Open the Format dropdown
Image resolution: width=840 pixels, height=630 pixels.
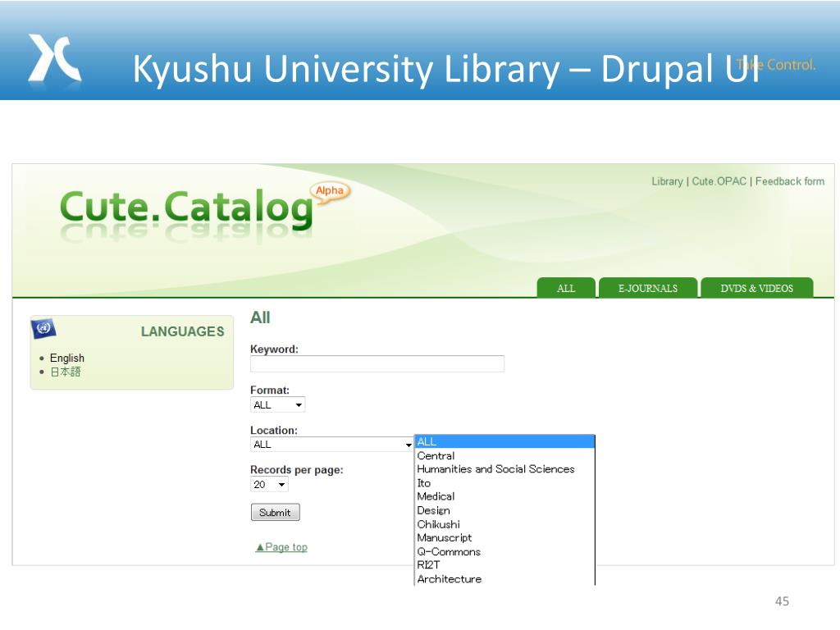point(277,405)
